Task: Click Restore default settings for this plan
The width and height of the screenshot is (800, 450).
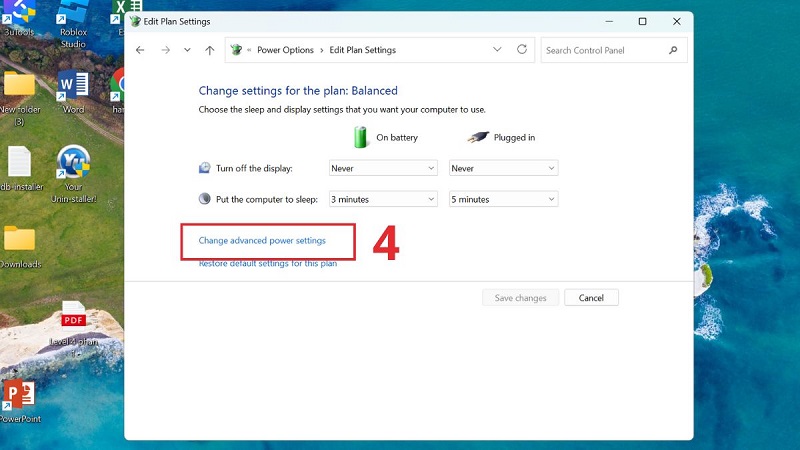Action: coord(267,264)
